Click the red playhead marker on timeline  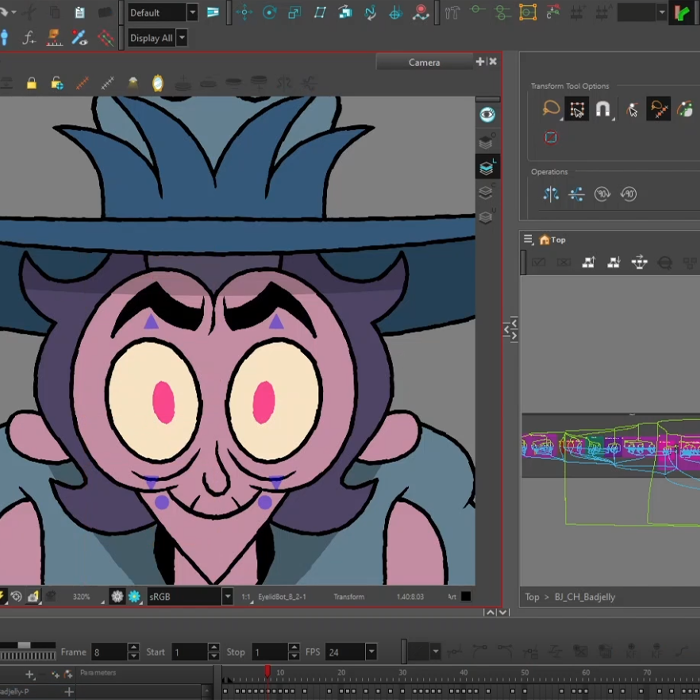267,671
